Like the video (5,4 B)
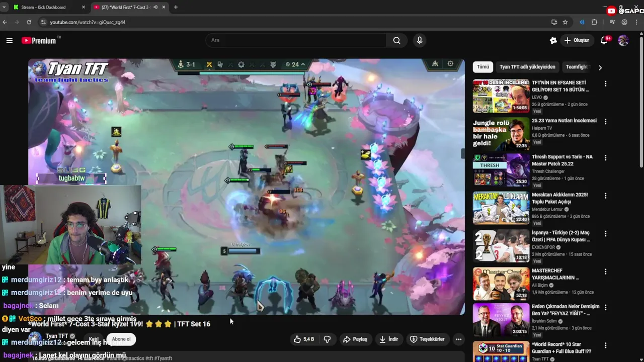This screenshot has height=362, width=644. click(304, 339)
